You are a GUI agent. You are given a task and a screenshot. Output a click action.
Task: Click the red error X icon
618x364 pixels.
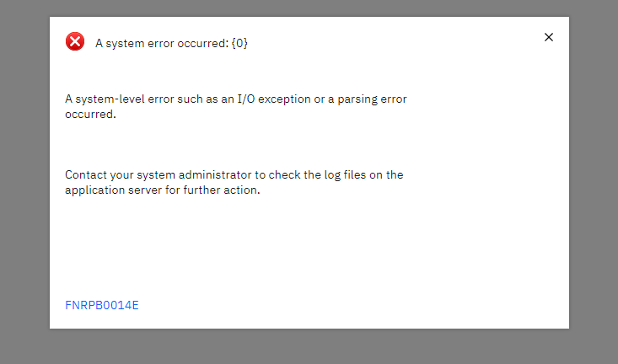coord(75,41)
